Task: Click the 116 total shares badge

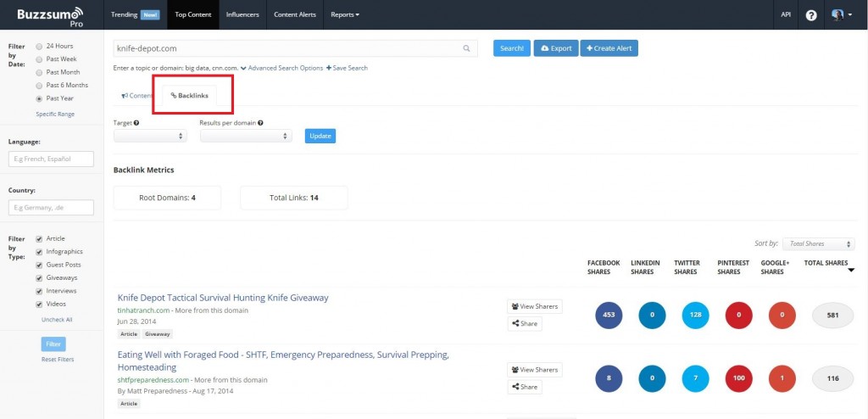Action: [x=832, y=379]
